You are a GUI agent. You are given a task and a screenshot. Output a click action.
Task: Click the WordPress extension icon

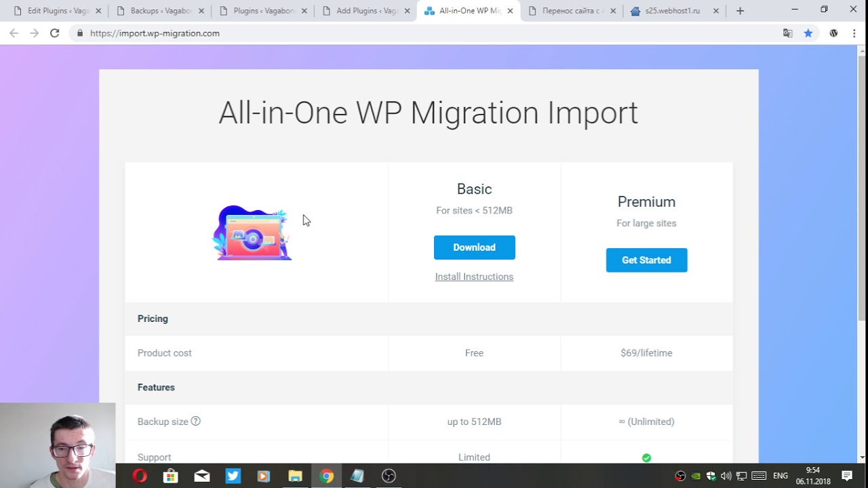tap(833, 33)
